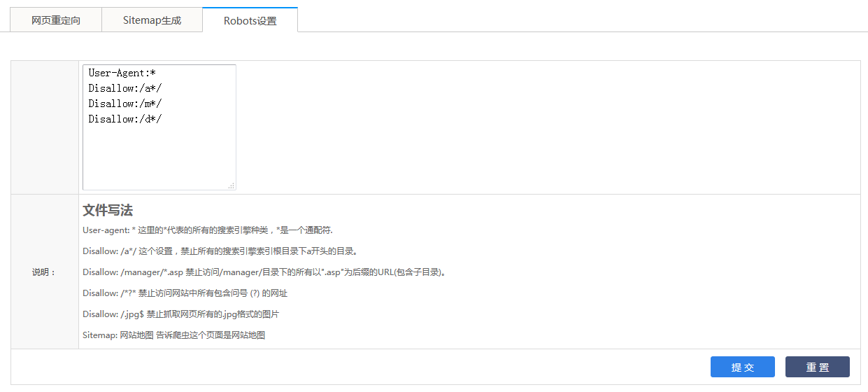
Task: Select the Robots设置 tab
Action: pos(250,20)
